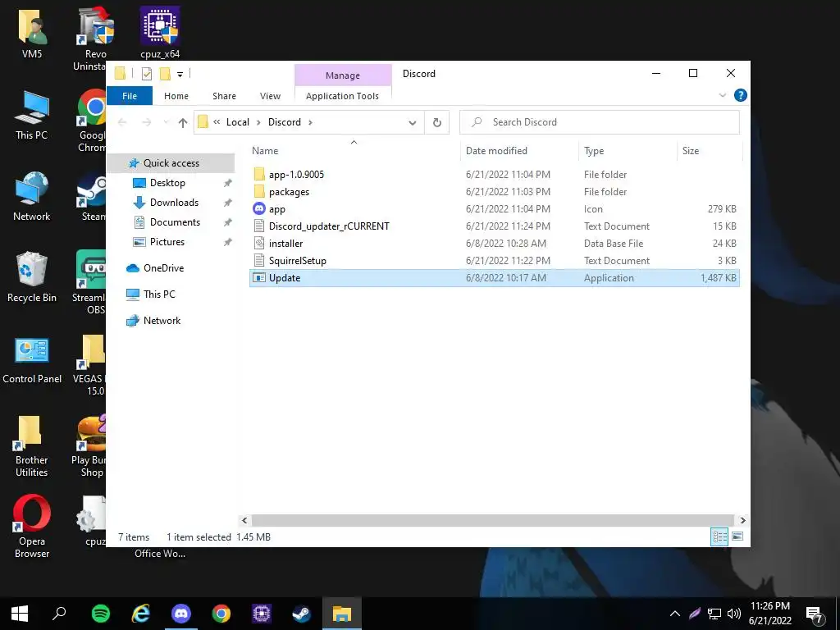Expand hidden breadcrumb folders chevron
This screenshot has height=630, width=840.
click(217, 122)
